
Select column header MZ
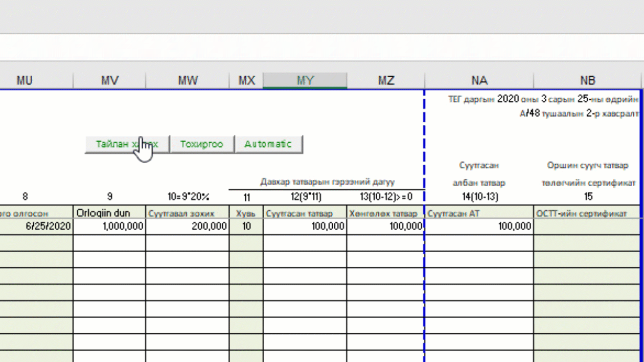pos(386,80)
